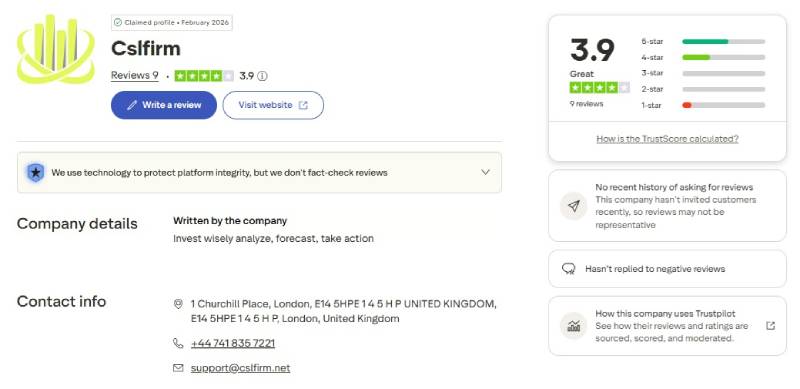Click the paper plane invitation icon
Screen dimensions: 800x389
pos(573,206)
